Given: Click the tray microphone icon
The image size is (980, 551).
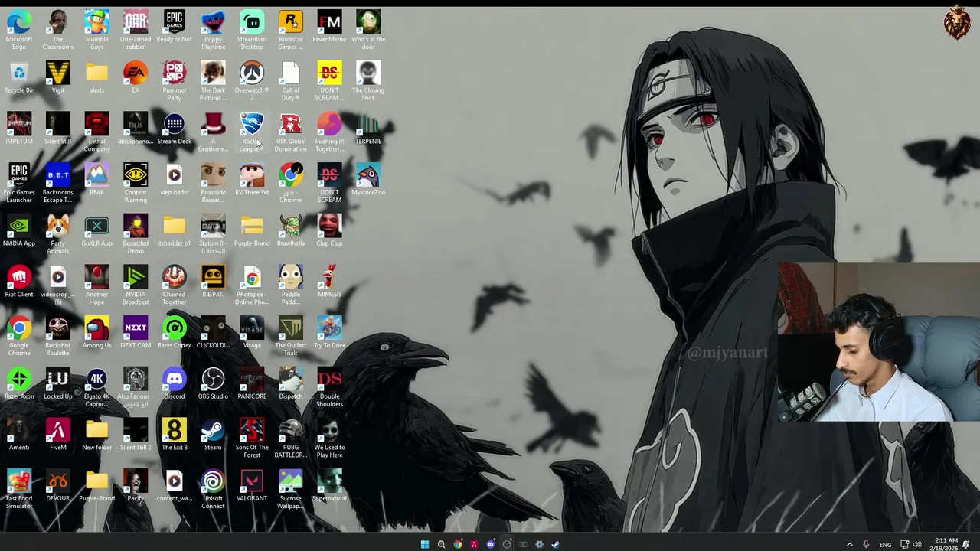Looking at the screenshot, I should (x=866, y=544).
